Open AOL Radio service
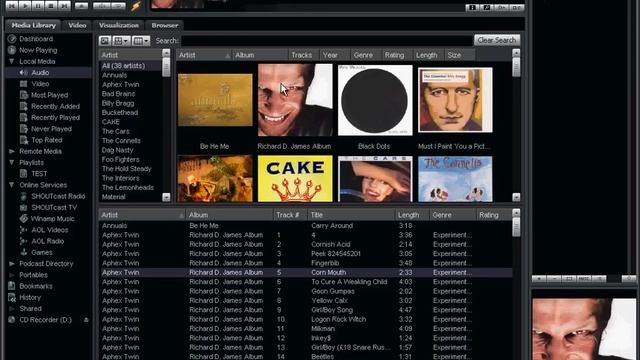Image resolution: width=640 pixels, height=360 pixels. click(x=47, y=241)
